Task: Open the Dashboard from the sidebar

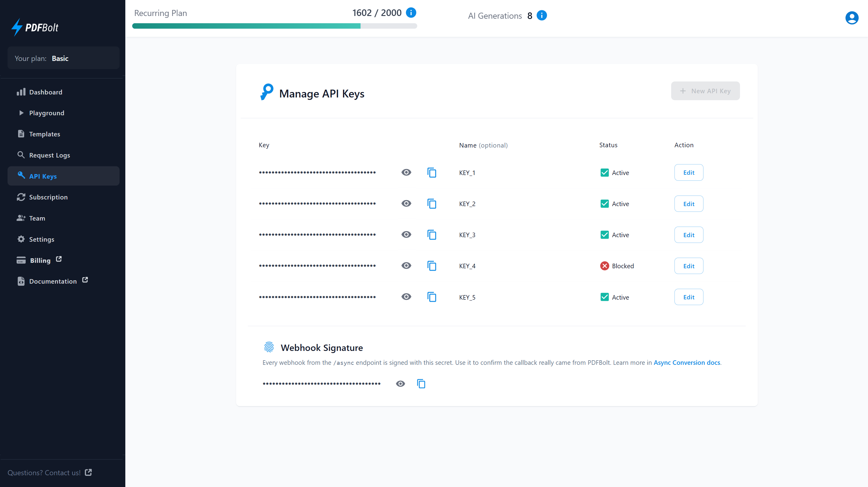Action: point(46,92)
